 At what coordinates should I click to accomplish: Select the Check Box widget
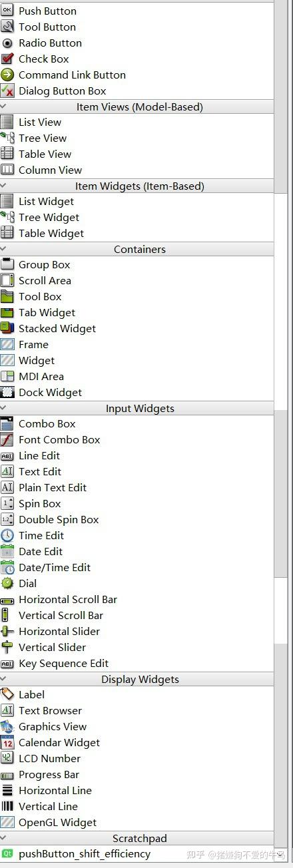(137, 59)
